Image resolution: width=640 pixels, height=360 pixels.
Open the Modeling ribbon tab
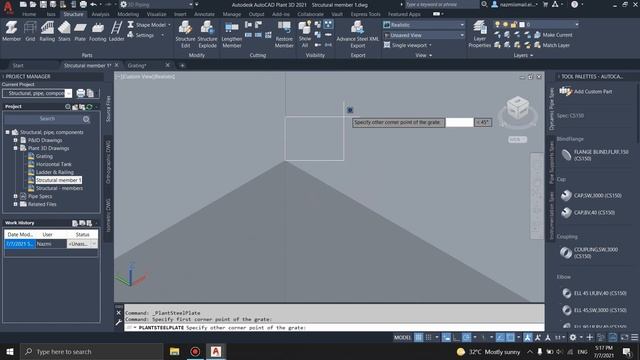coord(128,14)
